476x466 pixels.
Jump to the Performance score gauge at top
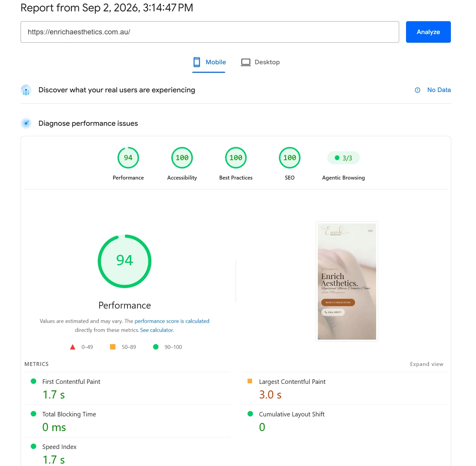point(128,158)
